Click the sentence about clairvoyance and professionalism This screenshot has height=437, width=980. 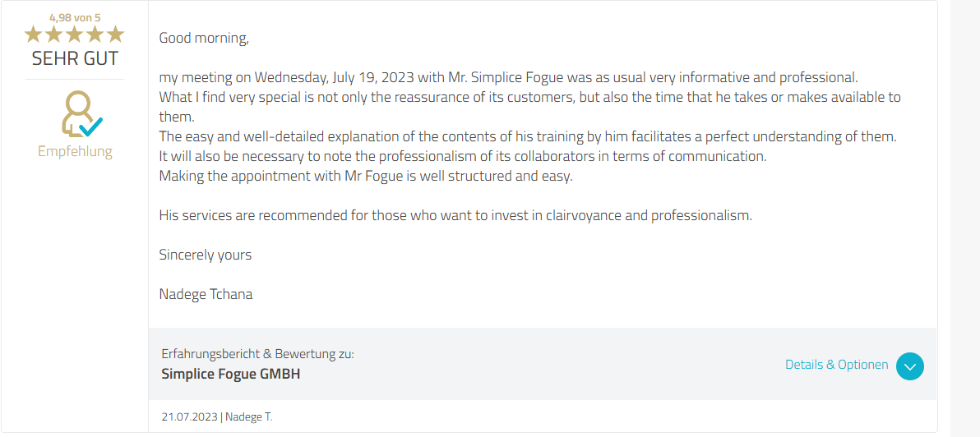coord(455,215)
